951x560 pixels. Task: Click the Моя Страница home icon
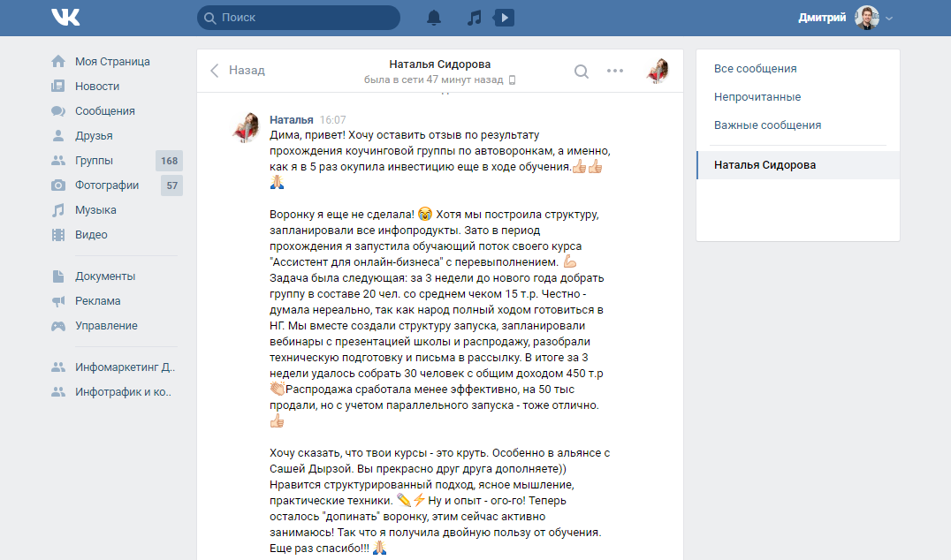[58, 61]
